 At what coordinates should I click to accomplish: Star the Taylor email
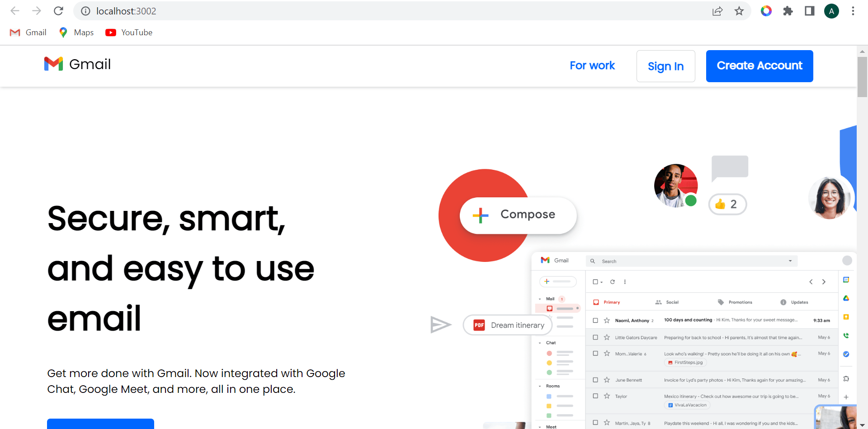(x=607, y=396)
